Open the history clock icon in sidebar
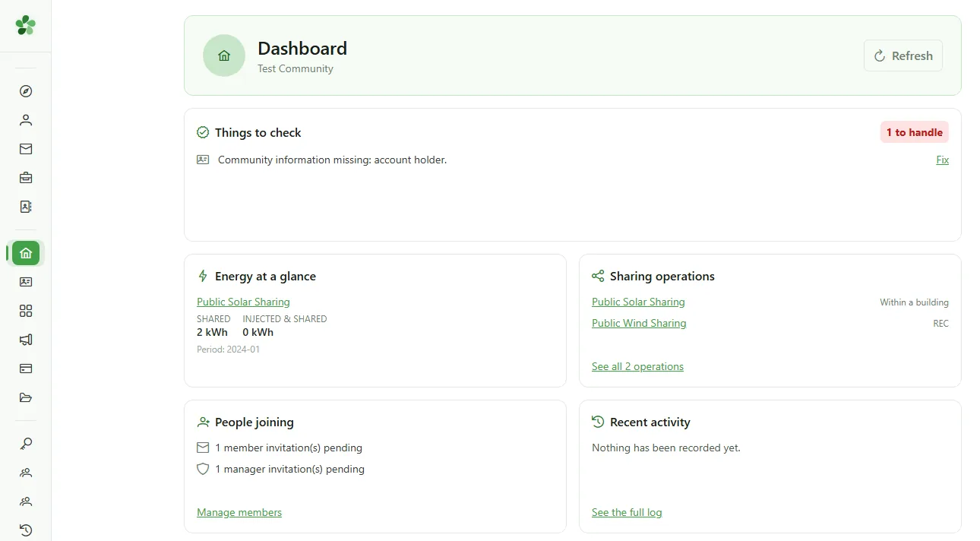The width and height of the screenshot is (980, 541). click(26, 530)
